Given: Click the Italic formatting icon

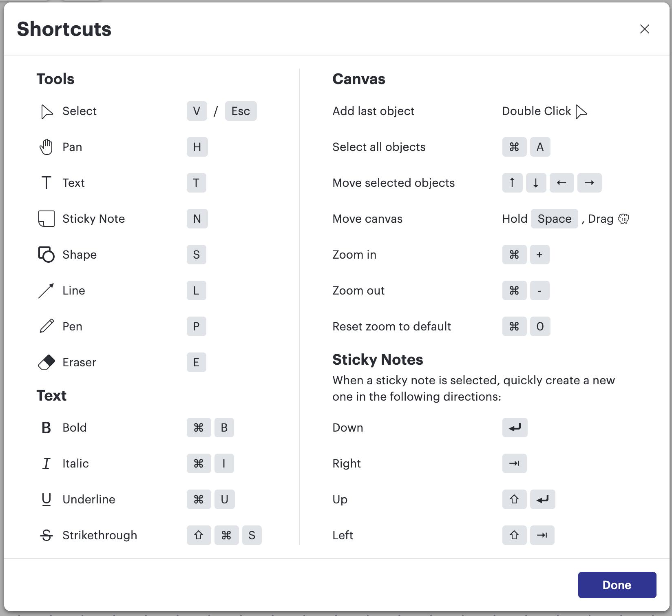Looking at the screenshot, I should [x=46, y=463].
